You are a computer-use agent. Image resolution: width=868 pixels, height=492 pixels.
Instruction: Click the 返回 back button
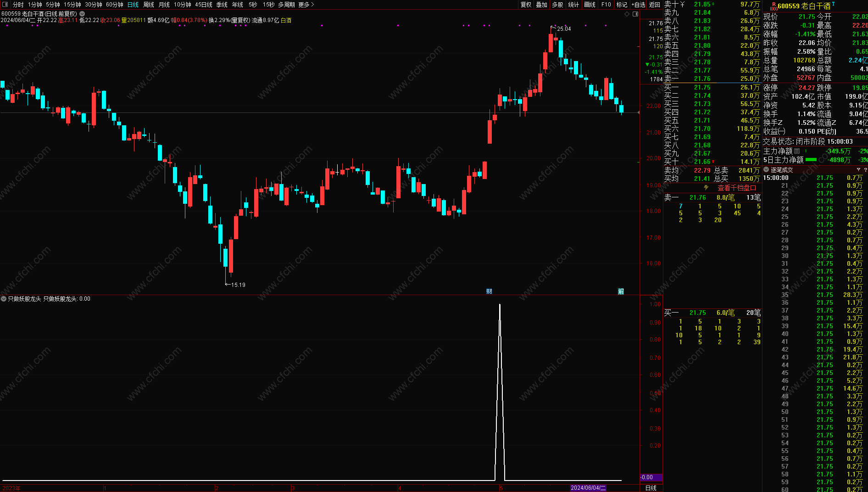(x=655, y=5)
